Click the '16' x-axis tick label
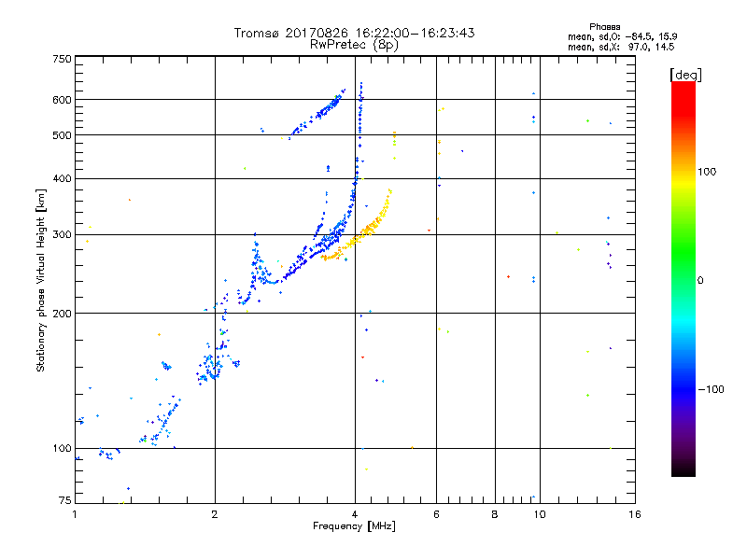Screen dimensions: 747x560 point(635,514)
